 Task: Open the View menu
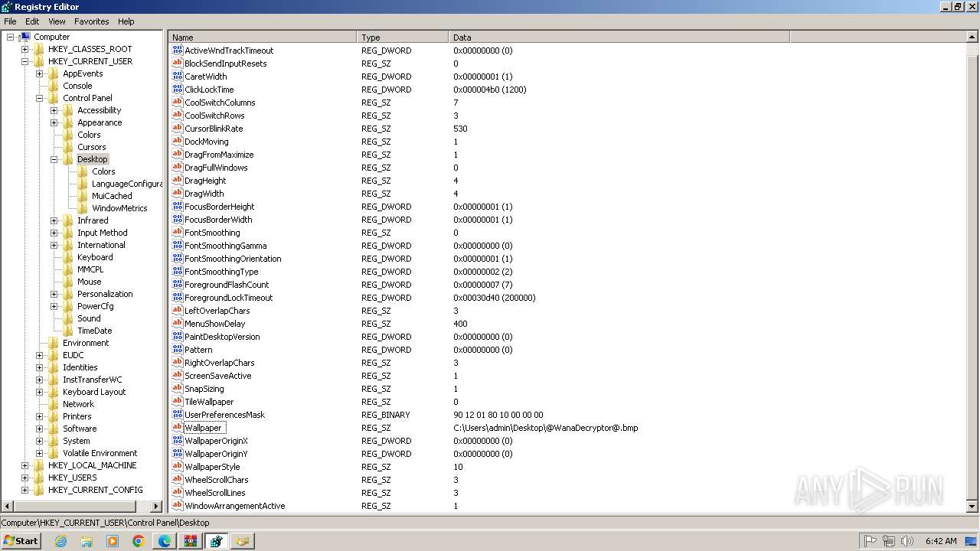point(57,21)
